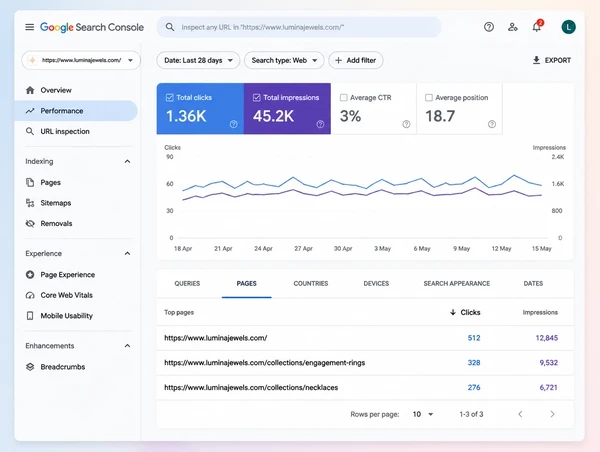Uncheck the Total clicks checkbox

tap(170, 98)
